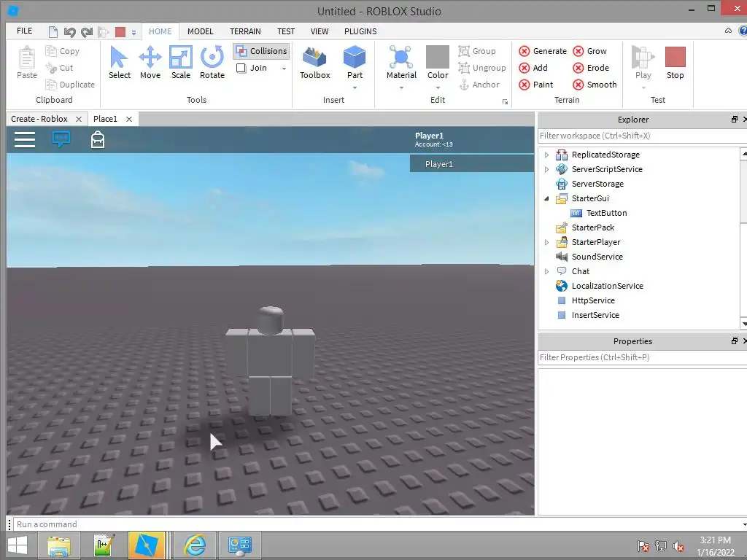Enable the Join checkbox
The height and width of the screenshot is (560, 747).
point(241,68)
